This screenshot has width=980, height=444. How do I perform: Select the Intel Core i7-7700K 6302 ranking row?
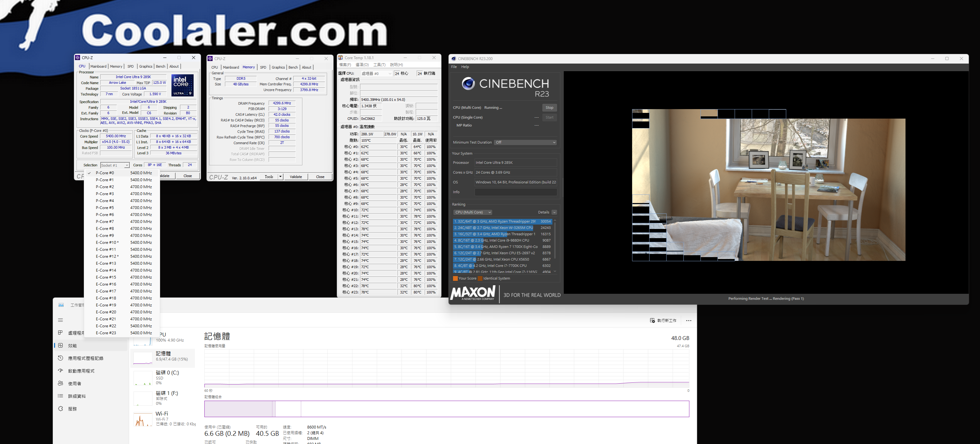point(502,266)
